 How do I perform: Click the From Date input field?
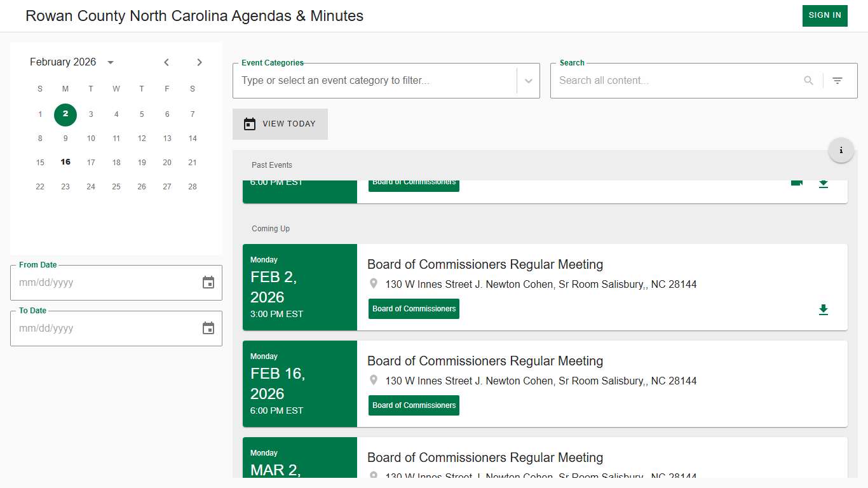pyautogui.click(x=95, y=282)
